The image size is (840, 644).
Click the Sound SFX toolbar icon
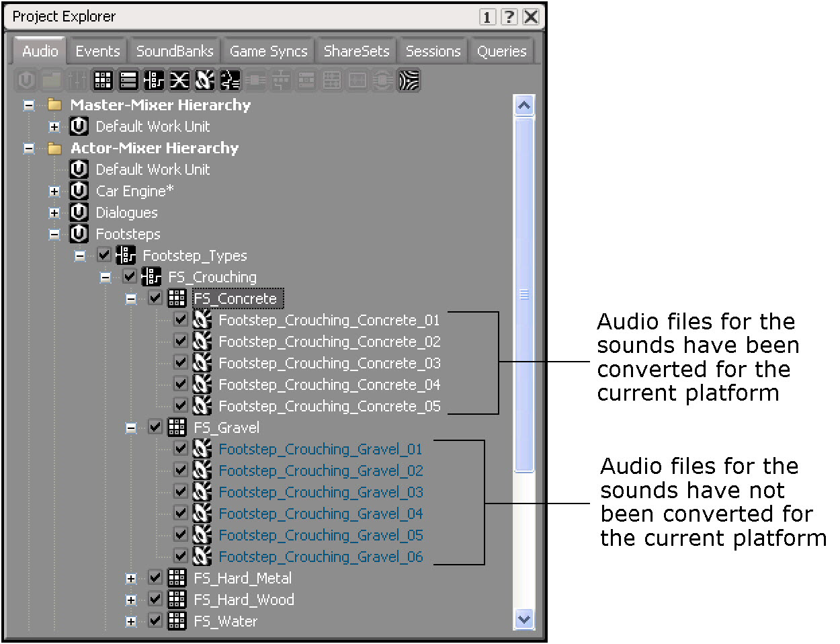(x=204, y=81)
